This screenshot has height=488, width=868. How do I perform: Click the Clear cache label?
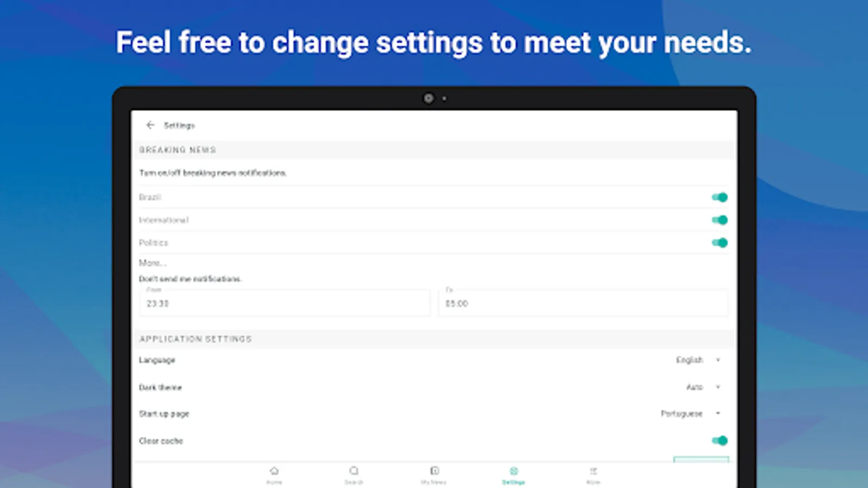point(161,441)
